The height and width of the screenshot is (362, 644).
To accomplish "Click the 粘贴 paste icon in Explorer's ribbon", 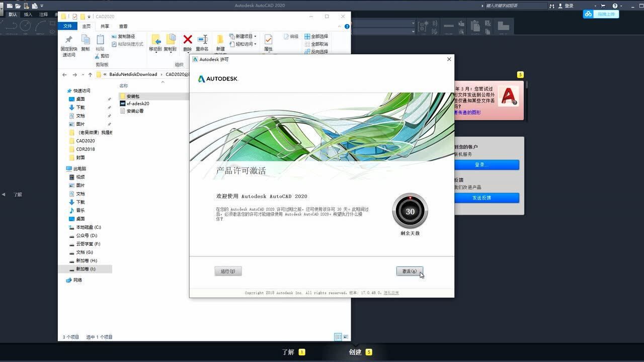I will pos(100,40).
